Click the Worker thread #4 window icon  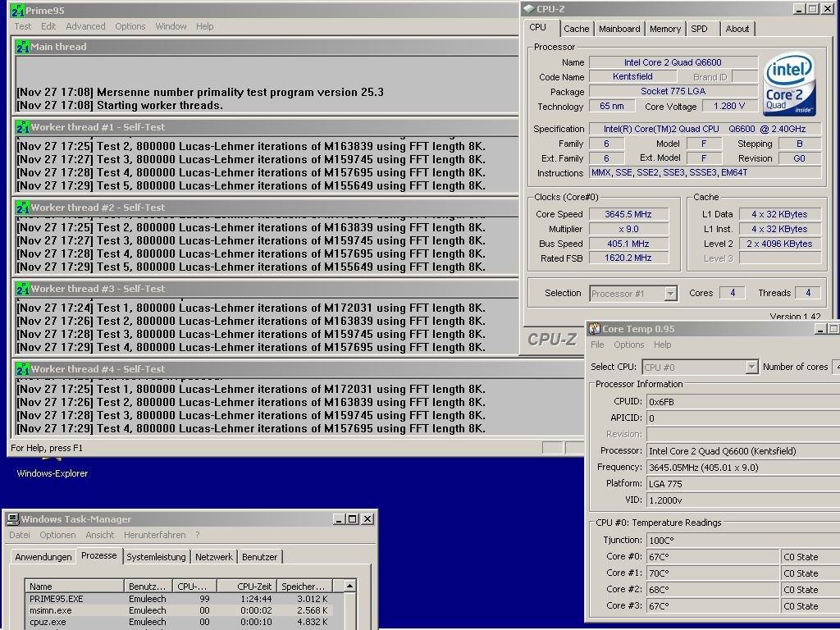pos(22,369)
